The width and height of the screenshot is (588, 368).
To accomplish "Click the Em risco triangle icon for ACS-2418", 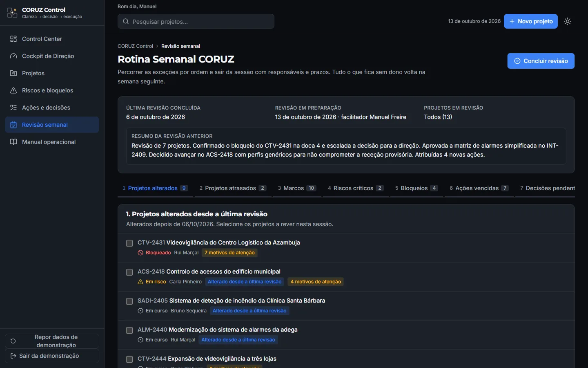I will 140,282.
